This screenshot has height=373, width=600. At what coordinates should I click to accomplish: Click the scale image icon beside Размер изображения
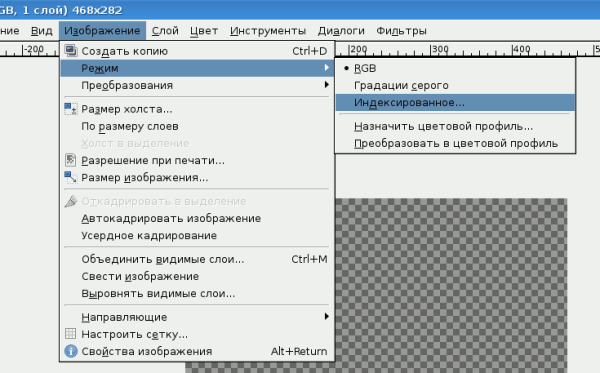70,177
